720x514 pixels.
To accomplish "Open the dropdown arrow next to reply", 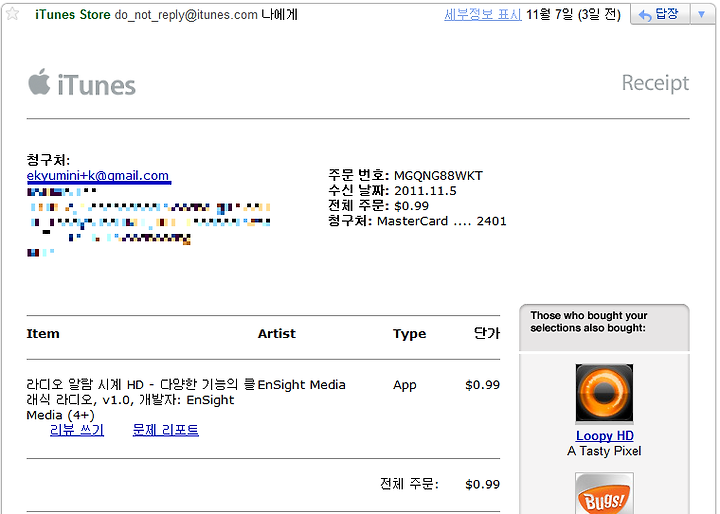I will pos(702,15).
